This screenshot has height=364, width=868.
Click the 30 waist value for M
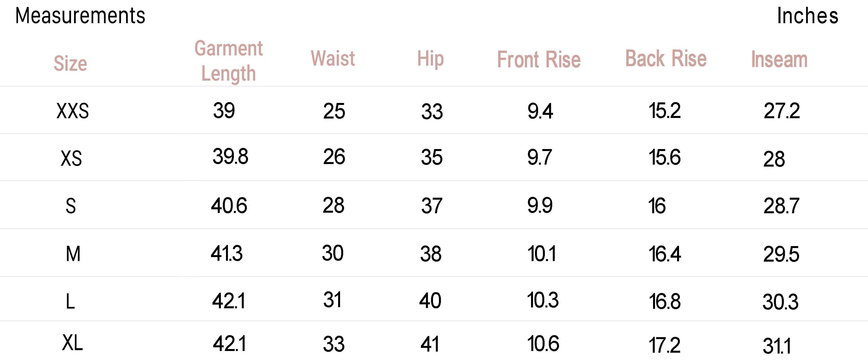click(x=332, y=253)
